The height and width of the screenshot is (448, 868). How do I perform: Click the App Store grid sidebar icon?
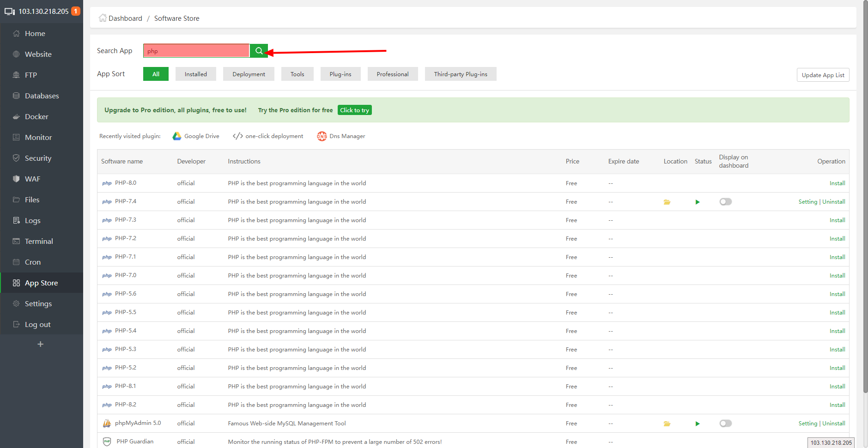16,283
